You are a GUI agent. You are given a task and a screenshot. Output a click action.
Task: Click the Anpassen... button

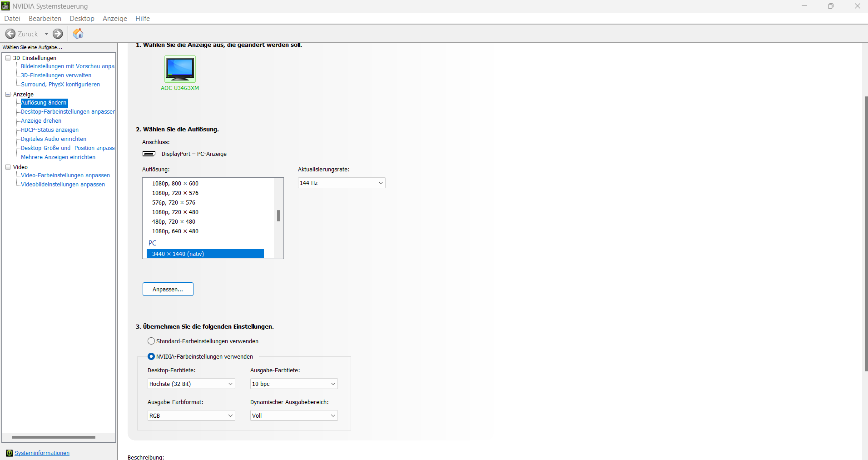[x=168, y=289]
